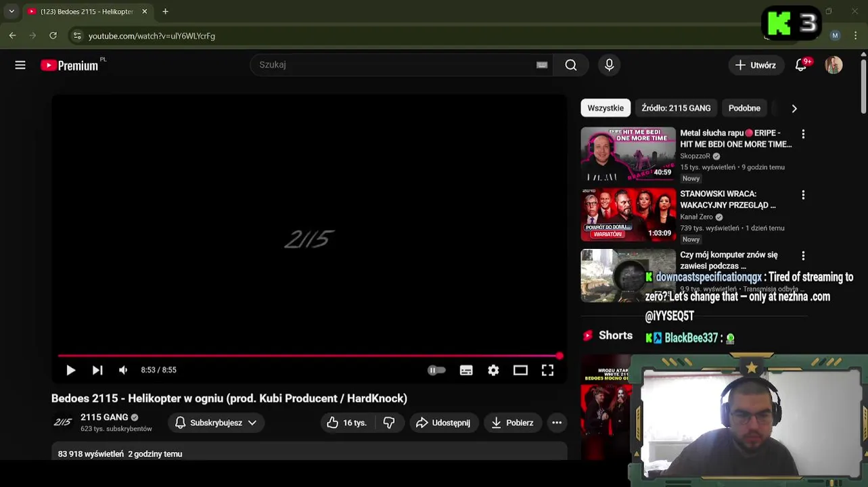Like the video with 16 tys.

[x=346, y=423]
